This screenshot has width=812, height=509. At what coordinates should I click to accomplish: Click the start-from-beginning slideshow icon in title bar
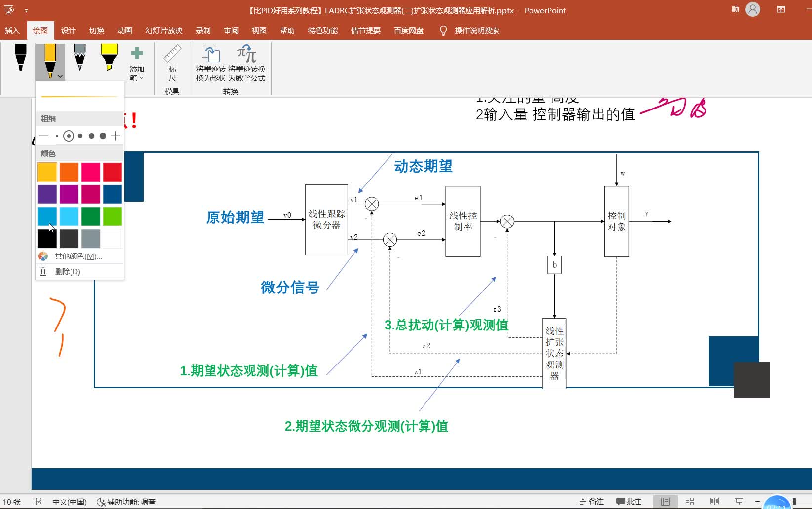coord(9,9)
